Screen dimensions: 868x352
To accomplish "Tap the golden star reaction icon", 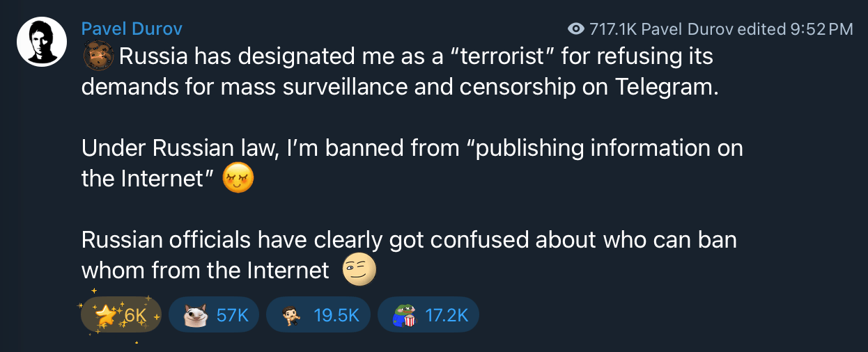I will (107, 315).
